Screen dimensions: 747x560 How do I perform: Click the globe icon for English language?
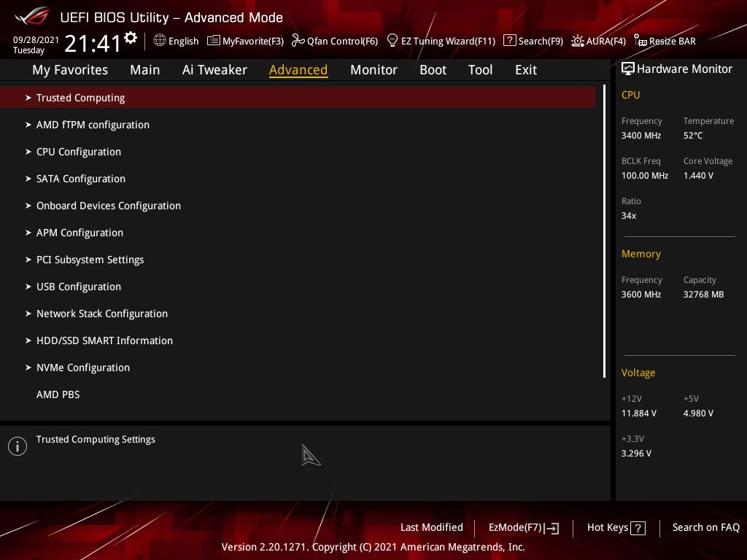coord(160,41)
